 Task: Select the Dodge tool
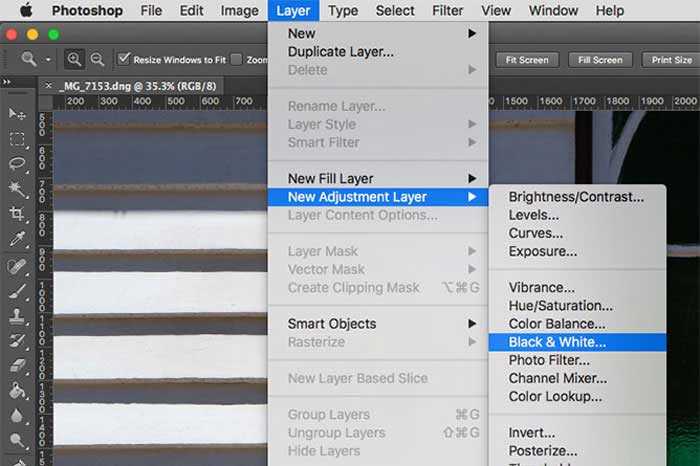(17, 441)
